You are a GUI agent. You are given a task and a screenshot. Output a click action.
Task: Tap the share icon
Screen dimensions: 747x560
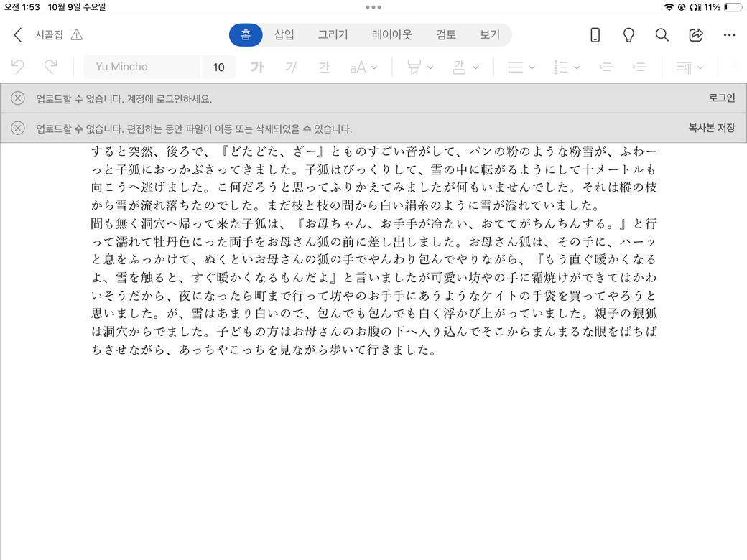[x=695, y=35]
